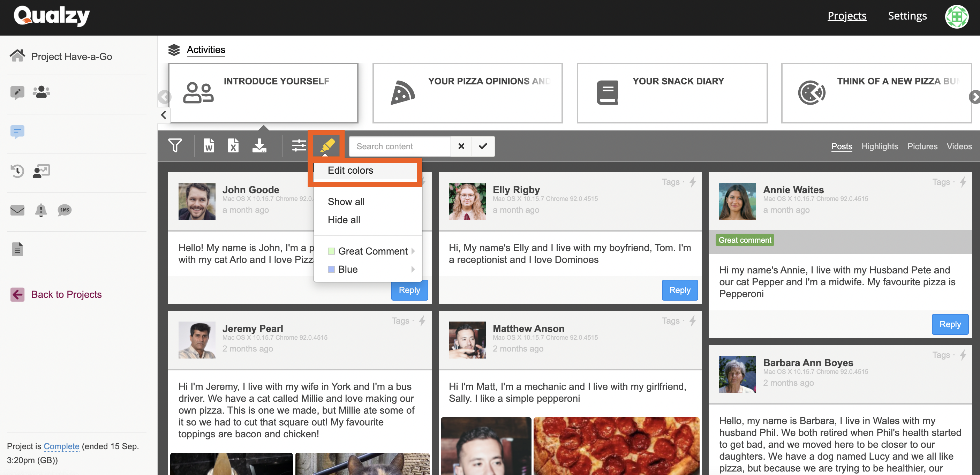Image resolution: width=980 pixels, height=475 pixels.
Task: Open the SMS messages sidebar icon
Action: coord(64,210)
